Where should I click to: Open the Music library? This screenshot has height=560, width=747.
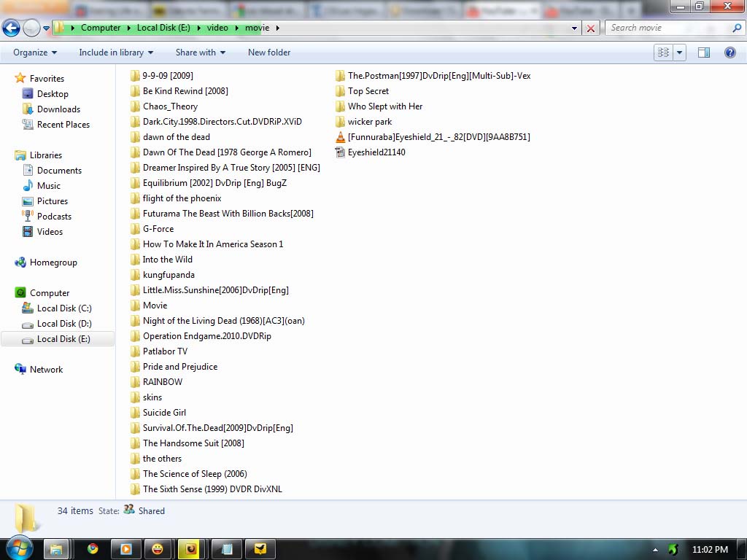coord(49,186)
